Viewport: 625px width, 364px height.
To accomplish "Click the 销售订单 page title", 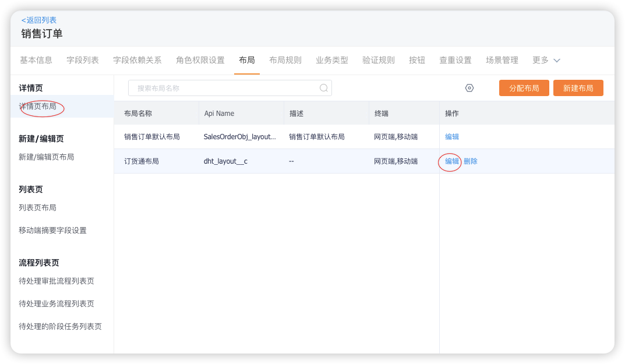I will click(x=42, y=34).
